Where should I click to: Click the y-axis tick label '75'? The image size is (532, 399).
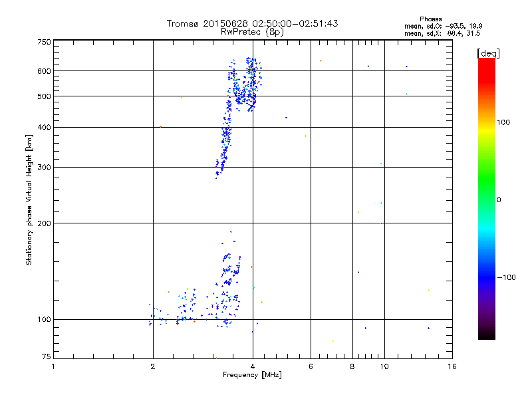[47, 356]
